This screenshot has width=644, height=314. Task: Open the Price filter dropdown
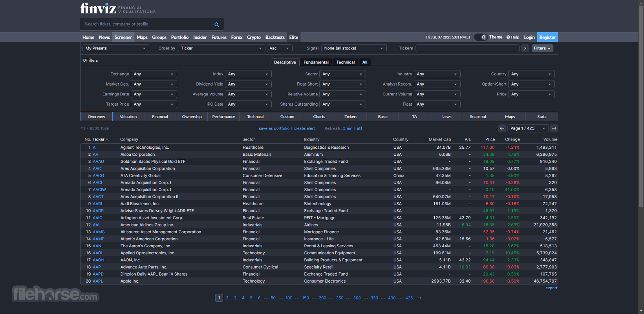tap(531, 94)
